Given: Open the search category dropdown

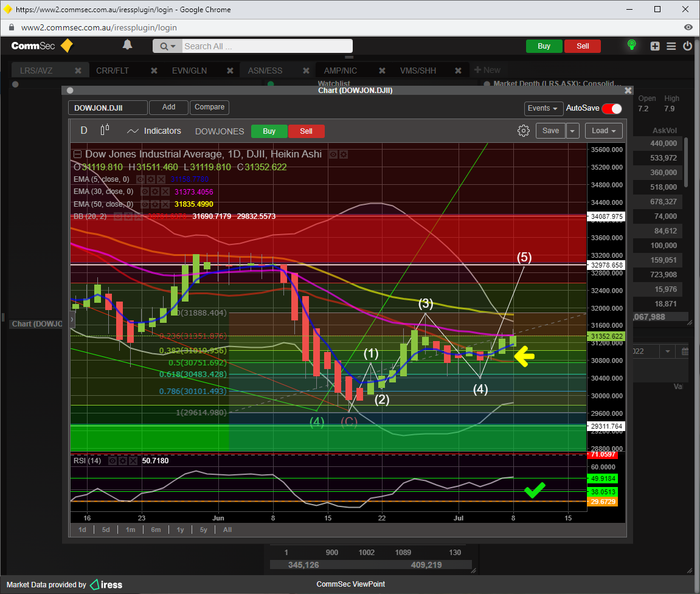Looking at the screenshot, I should point(168,46).
